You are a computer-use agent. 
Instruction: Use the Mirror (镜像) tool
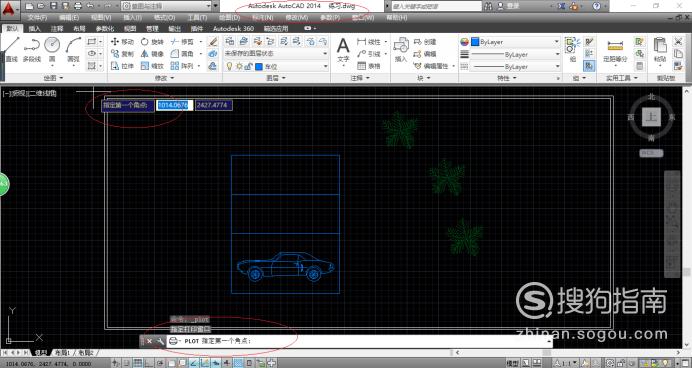(x=152, y=53)
